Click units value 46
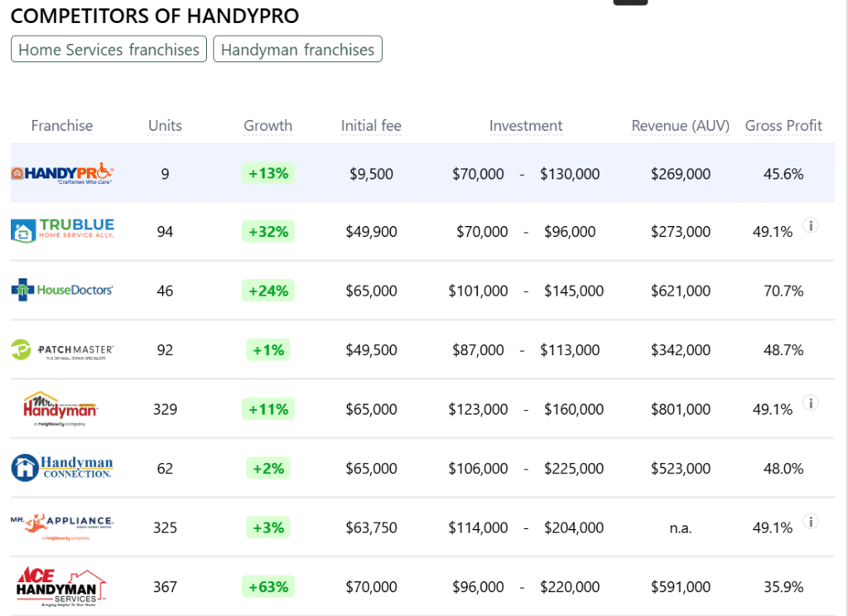 point(165,291)
